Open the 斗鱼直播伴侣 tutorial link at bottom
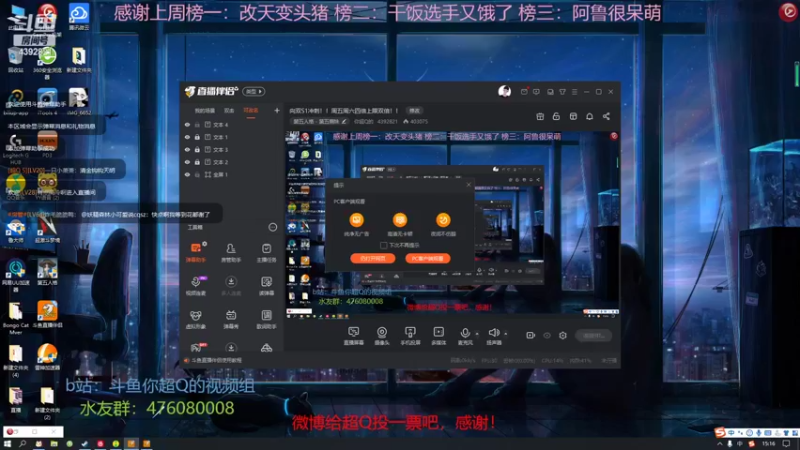Screen dimensions: 800x450 (x=216, y=360)
